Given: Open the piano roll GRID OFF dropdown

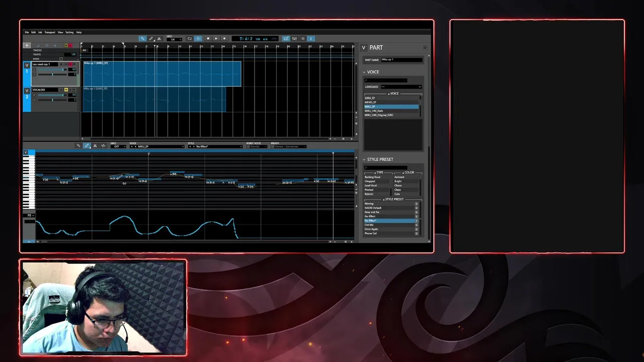Looking at the screenshot, I should 118,146.
